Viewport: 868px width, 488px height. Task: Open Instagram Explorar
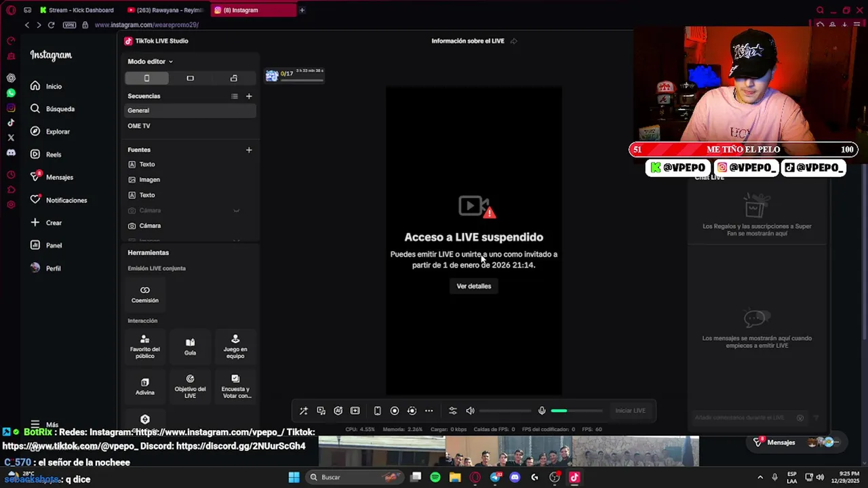pyautogui.click(x=50, y=131)
